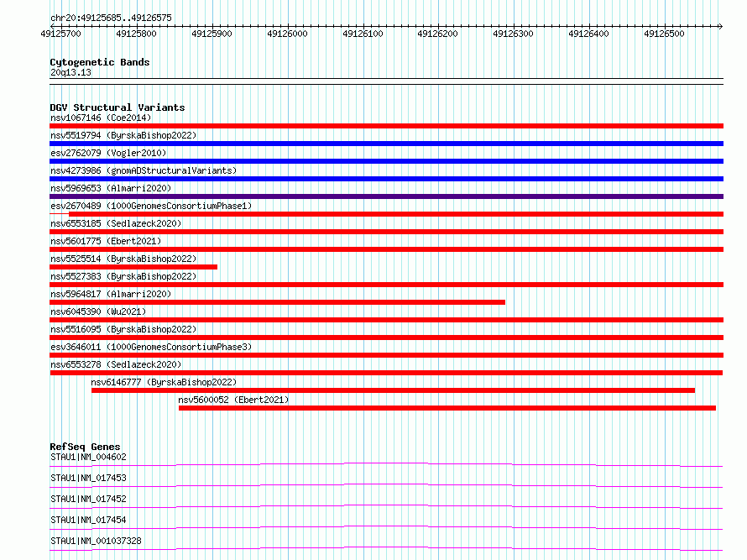Open nsv5519794 (ByrskaBishop2022) variant label
The width and height of the screenshot is (747, 560).
(123, 135)
